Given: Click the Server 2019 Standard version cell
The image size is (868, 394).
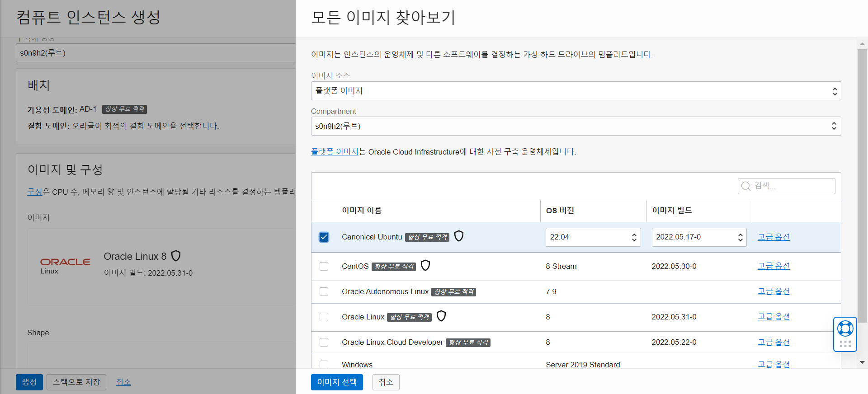Looking at the screenshot, I should tap(583, 365).
